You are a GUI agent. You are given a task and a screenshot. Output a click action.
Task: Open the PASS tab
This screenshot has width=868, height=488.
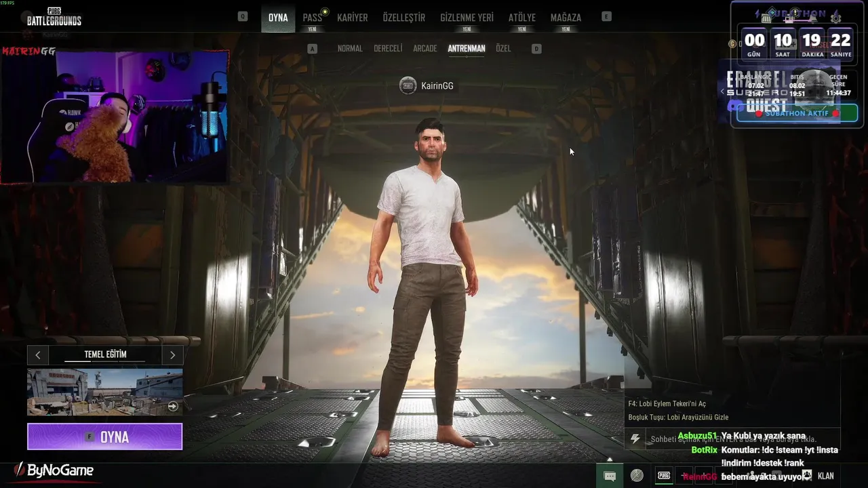click(x=313, y=18)
